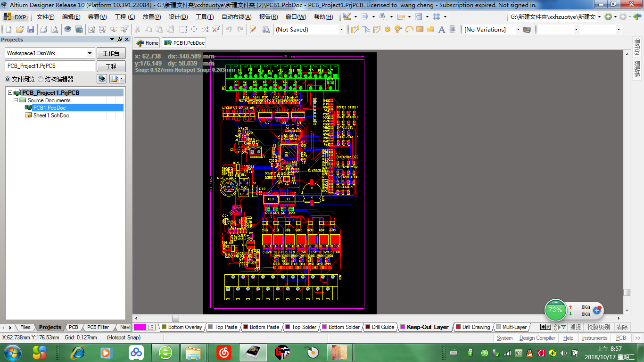
Task: Select the Place String 'A' tool
Action: 442,29
